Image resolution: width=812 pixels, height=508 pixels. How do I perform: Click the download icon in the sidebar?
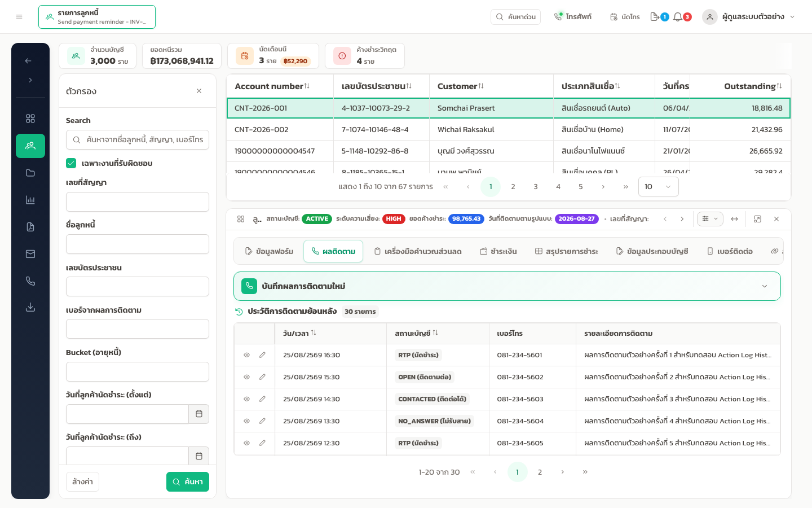30,307
